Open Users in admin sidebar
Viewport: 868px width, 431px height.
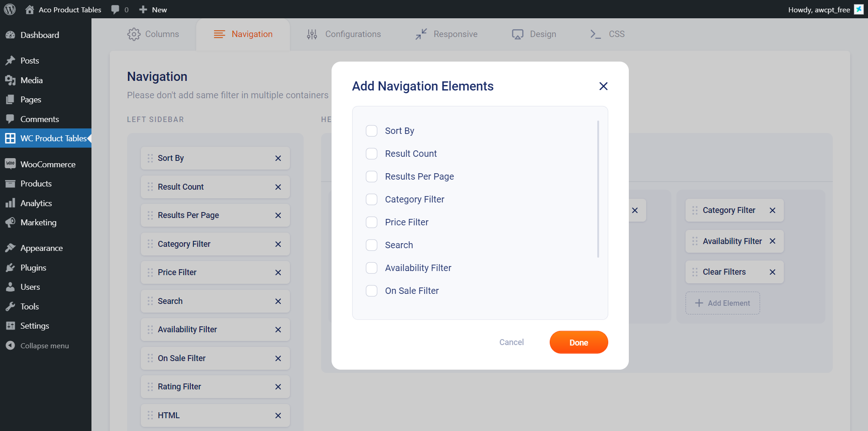(46, 287)
